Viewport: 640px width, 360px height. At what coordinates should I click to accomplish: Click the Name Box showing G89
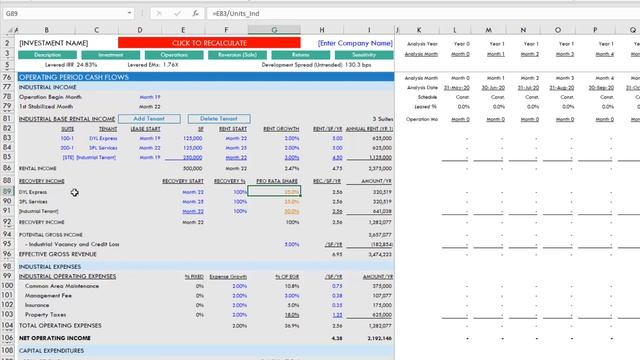pyautogui.click(x=64, y=13)
